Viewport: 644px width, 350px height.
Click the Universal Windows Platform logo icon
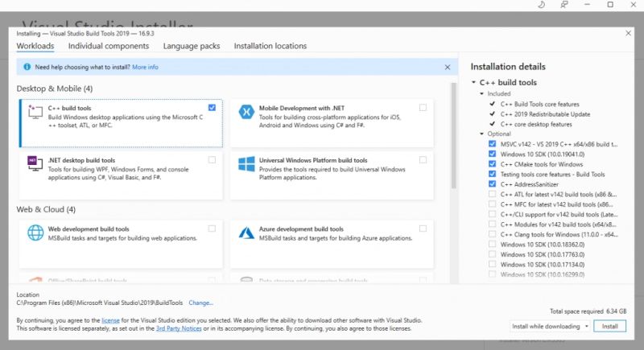[246, 163]
